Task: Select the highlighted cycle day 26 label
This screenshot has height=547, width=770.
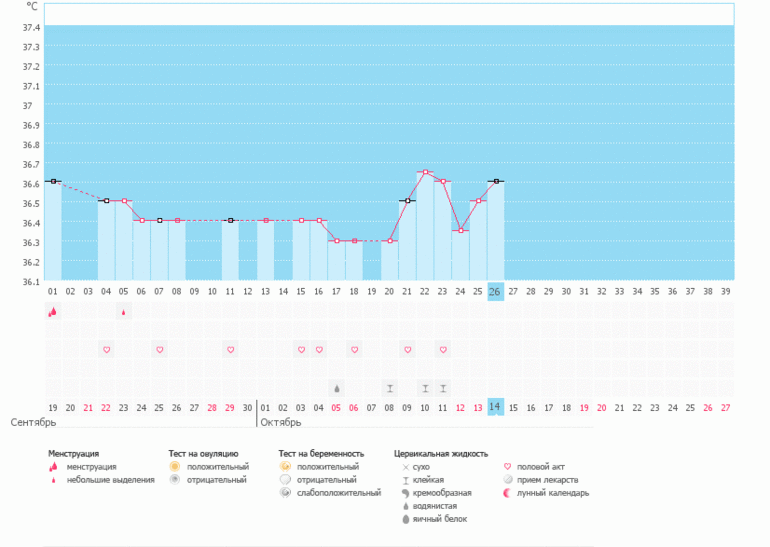Action: pyautogui.click(x=495, y=292)
